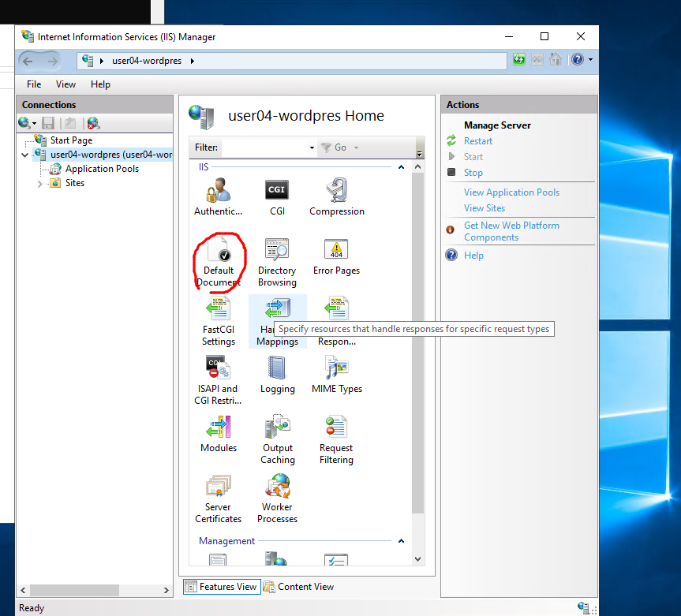The width and height of the screenshot is (681, 616).
Task: Click the Stop server link
Action: click(473, 173)
